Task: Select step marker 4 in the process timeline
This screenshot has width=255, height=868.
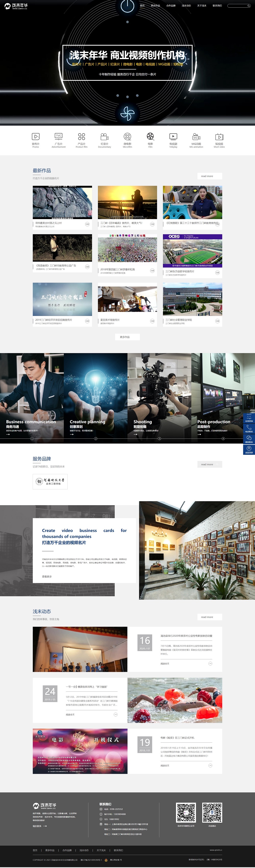Action: click(x=223, y=438)
